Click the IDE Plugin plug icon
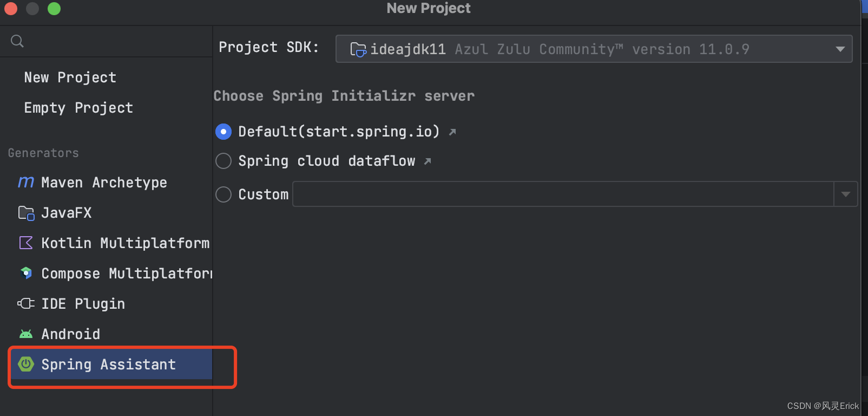868x416 pixels. coord(26,303)
